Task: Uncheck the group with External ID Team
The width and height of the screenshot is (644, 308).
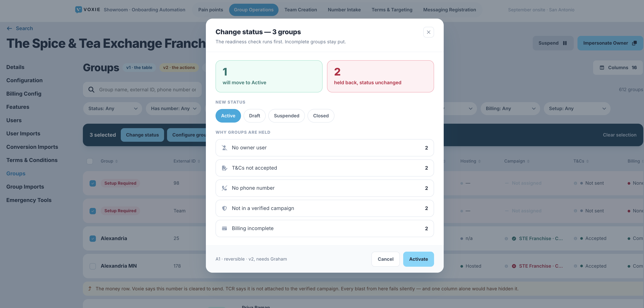Action: click(93, 211)
